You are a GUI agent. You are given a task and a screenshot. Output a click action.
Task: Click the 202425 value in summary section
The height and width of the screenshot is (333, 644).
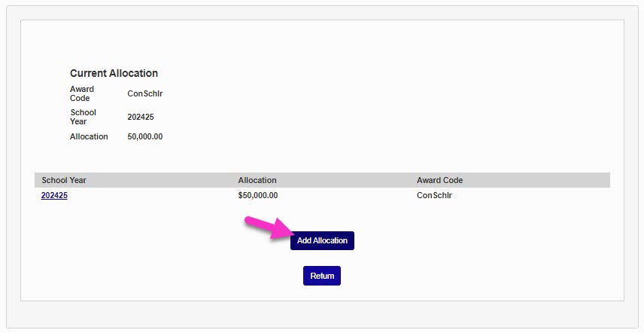tap(141, 118)
